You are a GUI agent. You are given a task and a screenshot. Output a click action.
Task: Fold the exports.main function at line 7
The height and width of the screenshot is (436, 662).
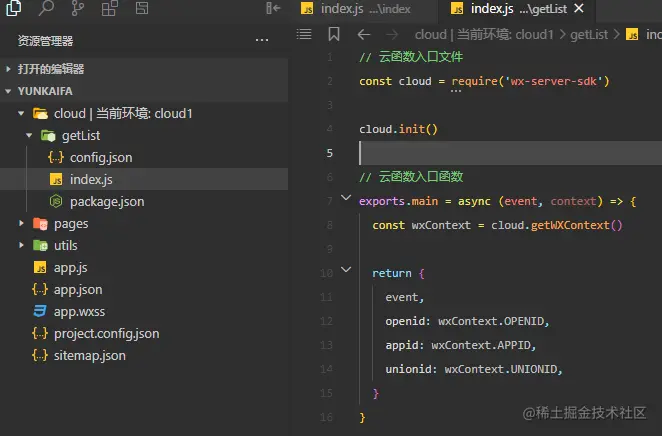(x=346, y=198)
